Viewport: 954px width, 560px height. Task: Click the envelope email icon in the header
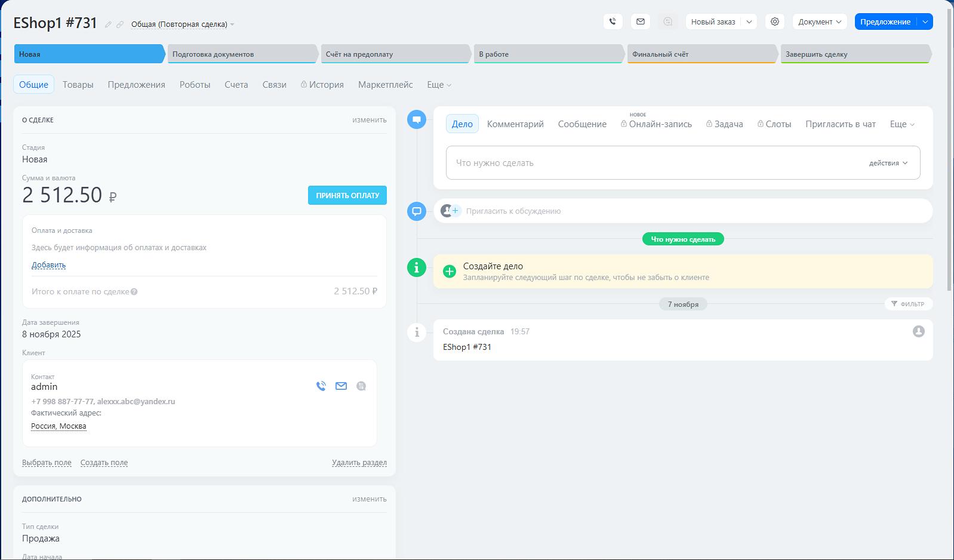pos(641,21)
